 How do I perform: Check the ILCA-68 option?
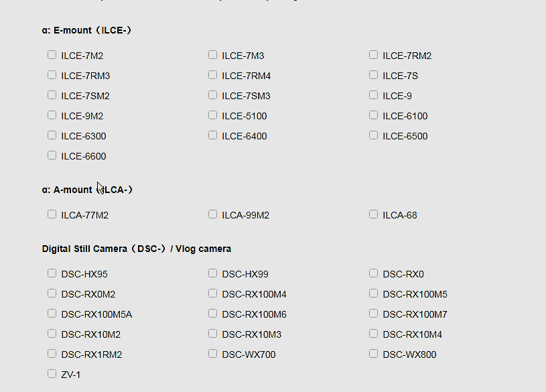point(374,214)
